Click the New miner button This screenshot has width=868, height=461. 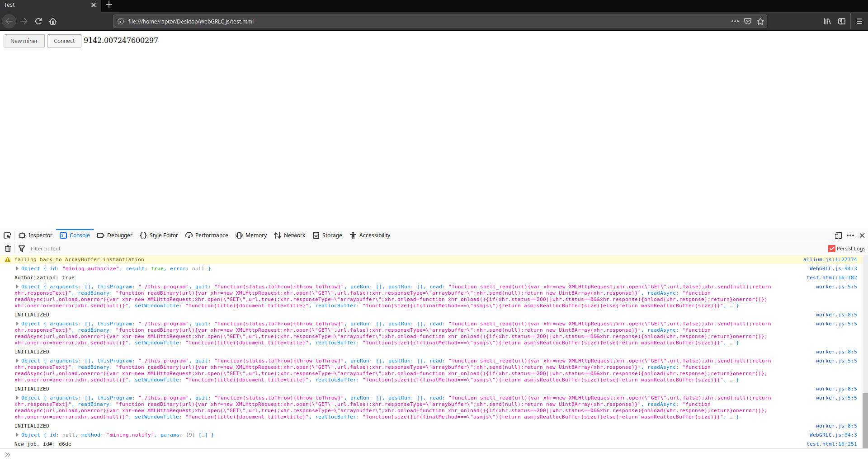(x=24, y=41)
